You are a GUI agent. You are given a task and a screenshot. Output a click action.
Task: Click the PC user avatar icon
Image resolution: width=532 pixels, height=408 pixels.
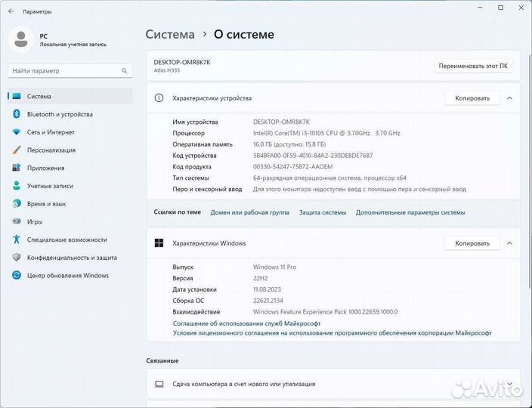point(21,40)
